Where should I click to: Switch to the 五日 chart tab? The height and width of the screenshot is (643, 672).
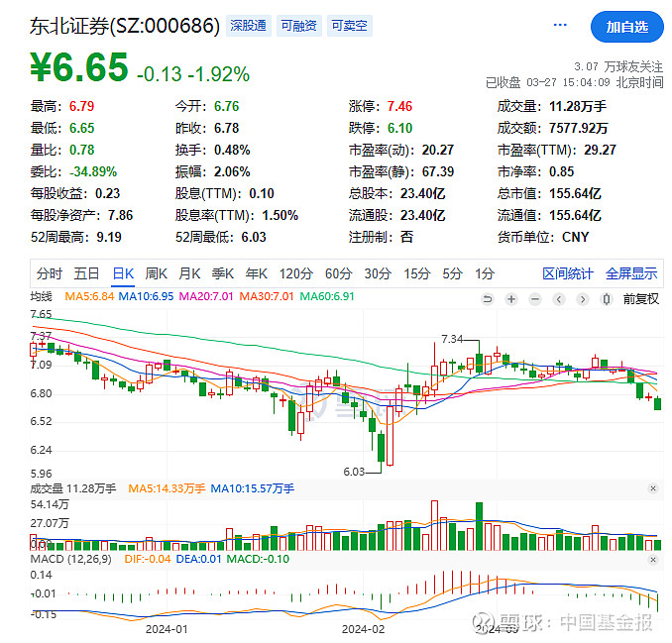(86, 273)
